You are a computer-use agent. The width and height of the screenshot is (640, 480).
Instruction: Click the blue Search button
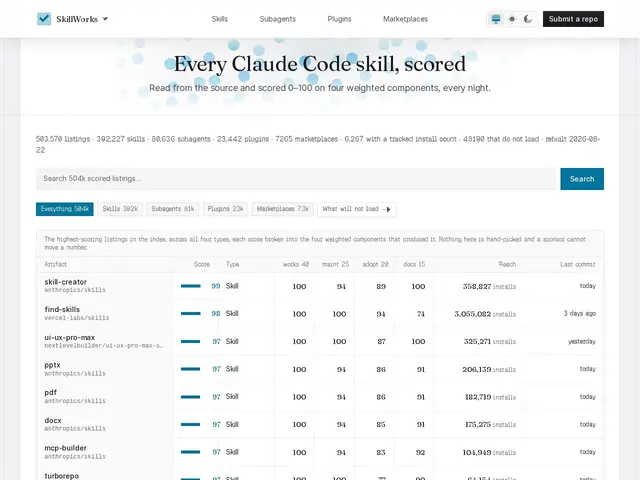click(x=582, y=179)
